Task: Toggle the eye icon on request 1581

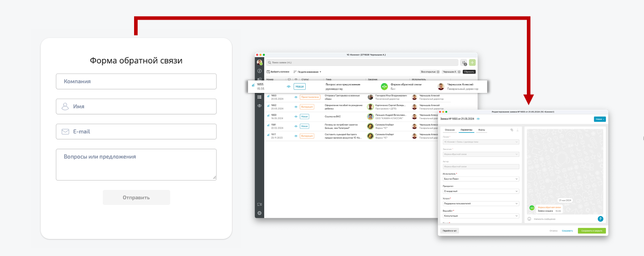Action: coord(296,126)
